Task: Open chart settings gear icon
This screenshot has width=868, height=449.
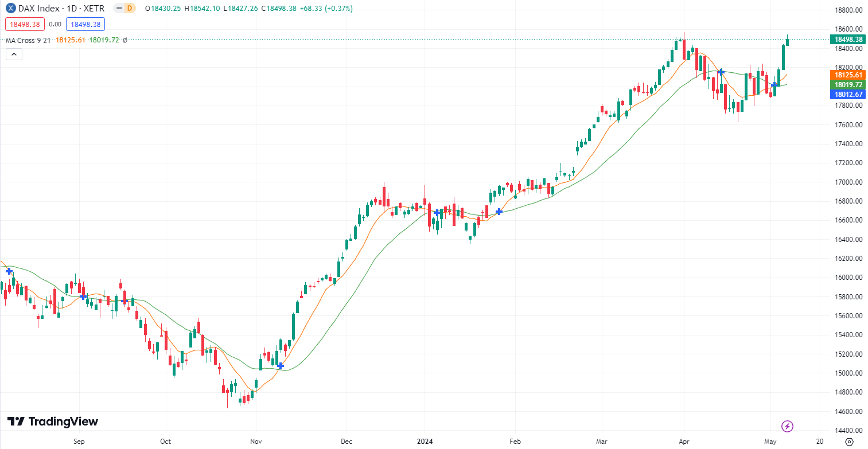Action: click(x=850, y=442)
